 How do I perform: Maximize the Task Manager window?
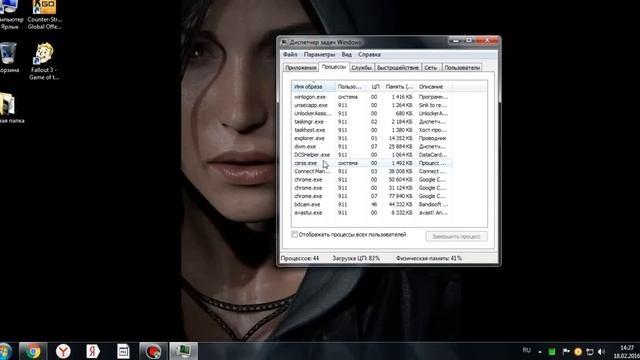point(469,40)
